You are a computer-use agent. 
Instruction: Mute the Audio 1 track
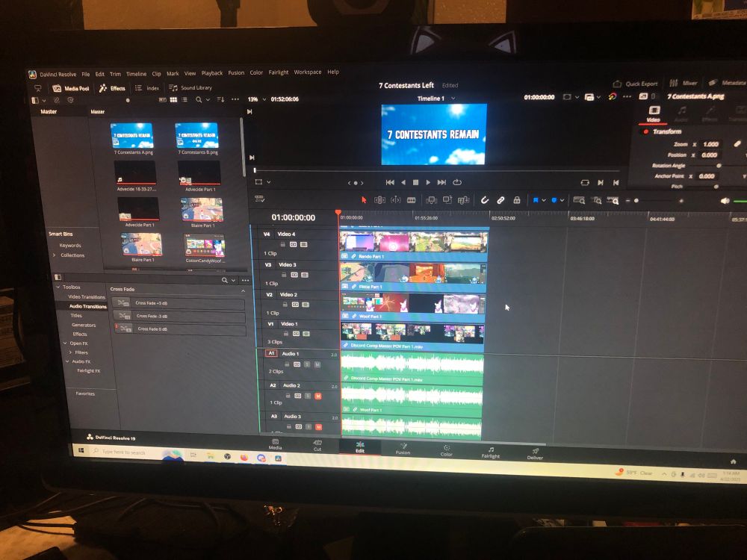point(317,364)
